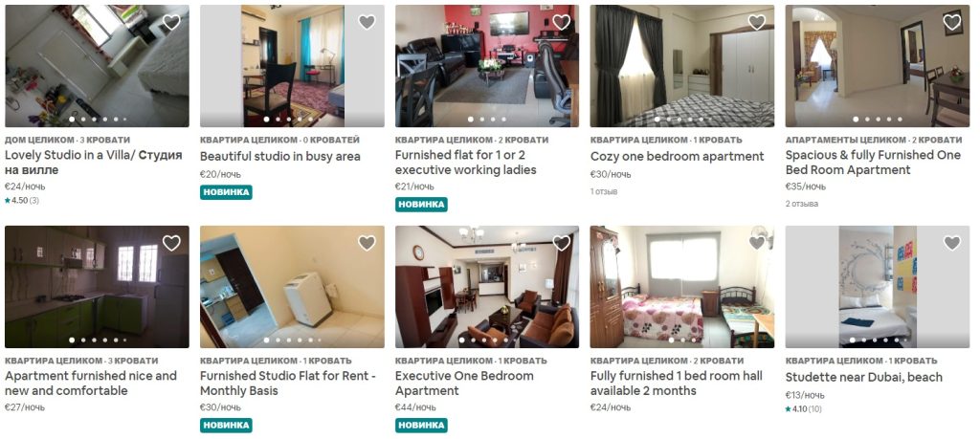Heart the Fully furnished 1 bed room hall
Screen dimensions: 980x439
coord(757,243)
